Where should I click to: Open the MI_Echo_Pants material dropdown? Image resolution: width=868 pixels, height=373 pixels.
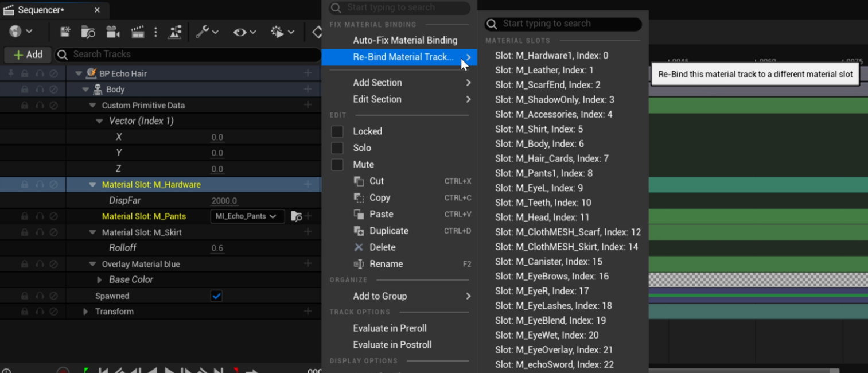(x=246, y=216)
